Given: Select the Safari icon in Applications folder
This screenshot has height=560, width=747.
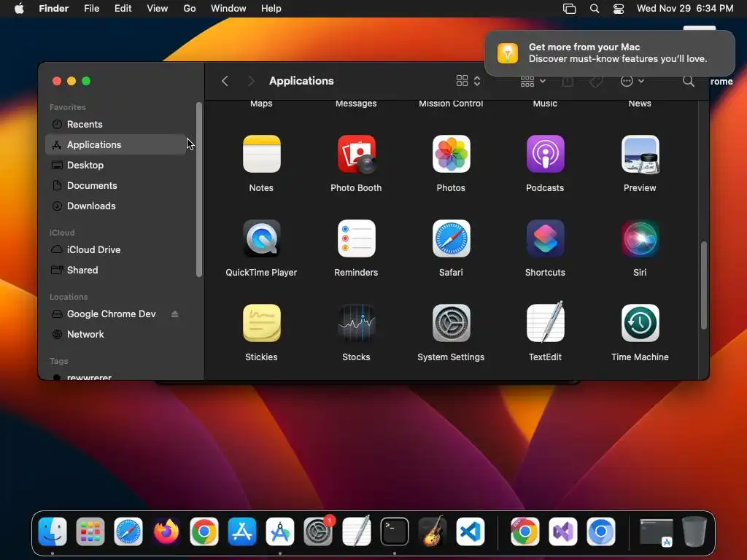Looking at the screenshot, I should coord(451,238).
